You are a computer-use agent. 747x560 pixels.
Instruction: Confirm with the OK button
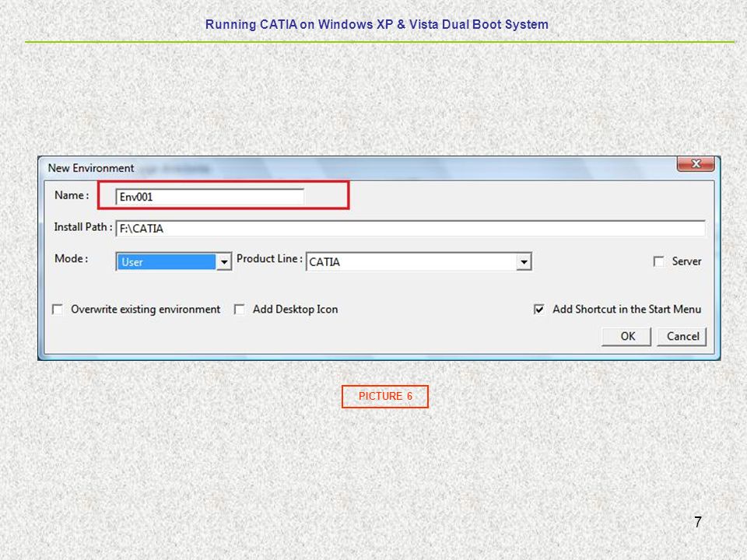coord(626,336)
